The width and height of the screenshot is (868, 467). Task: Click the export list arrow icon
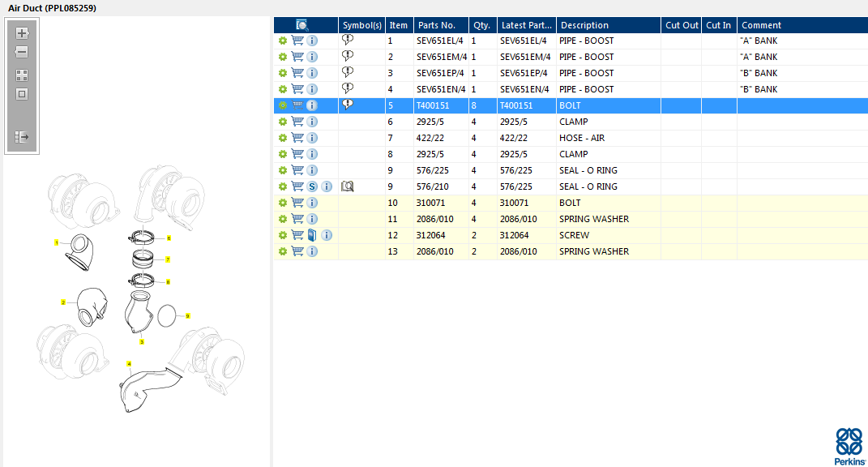(22, 137)
